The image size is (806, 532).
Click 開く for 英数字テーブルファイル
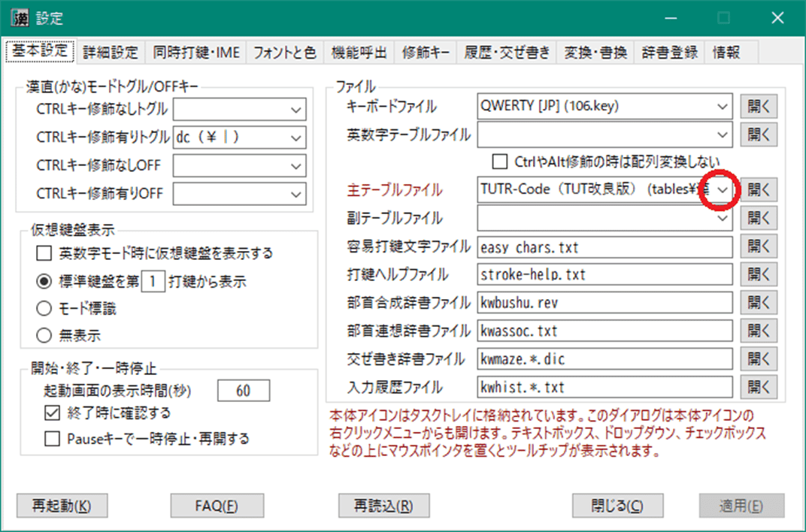tap(759, 135)
